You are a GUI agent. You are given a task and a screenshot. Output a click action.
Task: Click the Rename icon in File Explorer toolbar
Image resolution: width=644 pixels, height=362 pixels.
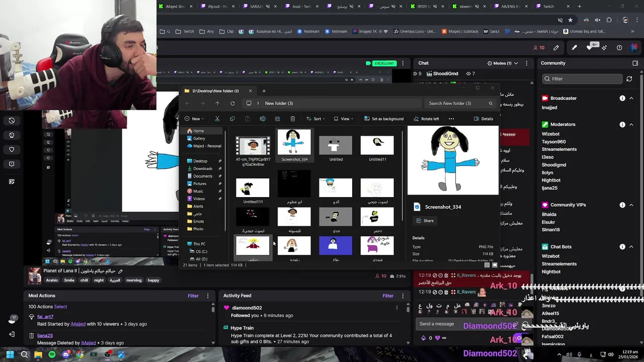[262, 119]
